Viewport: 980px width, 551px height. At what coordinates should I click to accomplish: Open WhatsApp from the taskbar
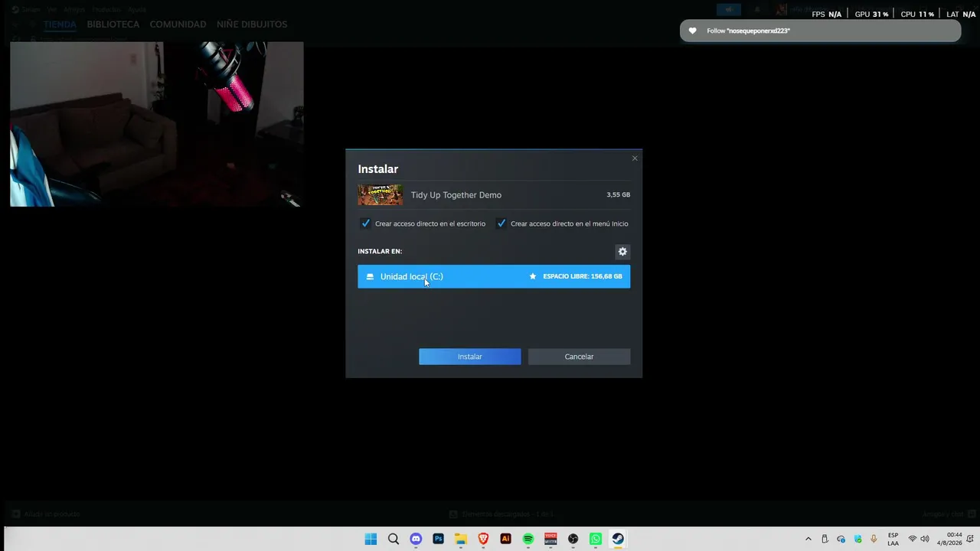click(x=596, y=539)
